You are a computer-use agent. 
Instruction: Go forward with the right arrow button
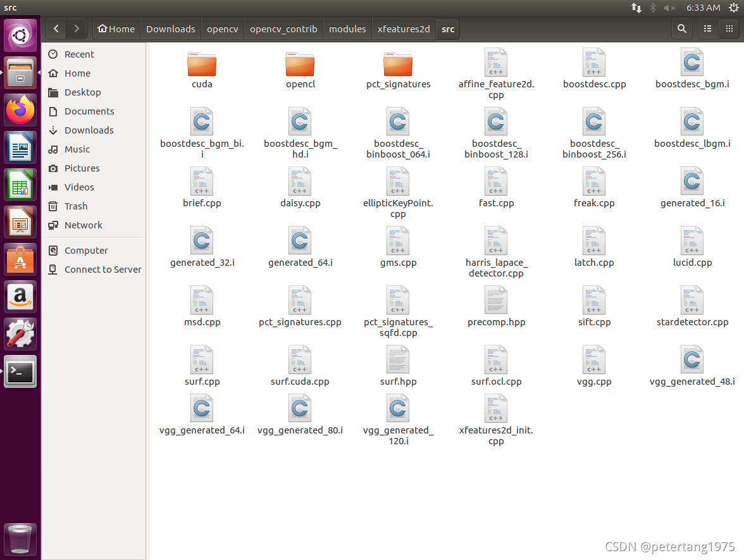coord(77,29)
